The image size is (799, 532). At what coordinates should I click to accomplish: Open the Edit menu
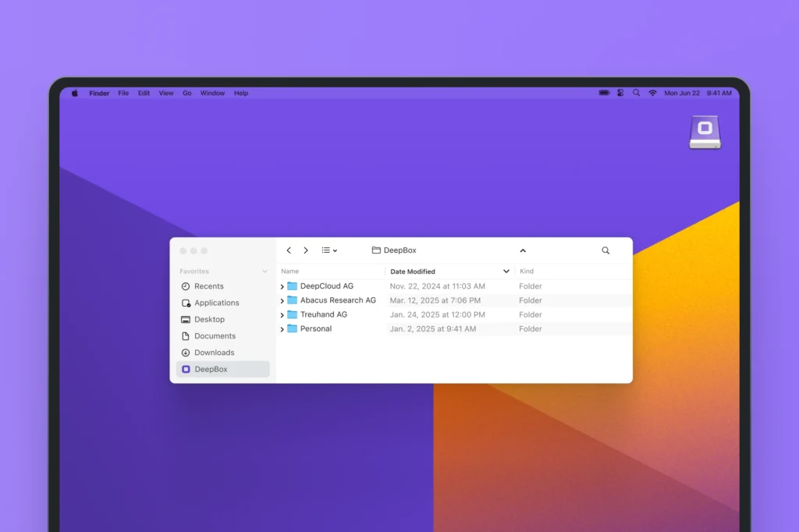[144, 94]
